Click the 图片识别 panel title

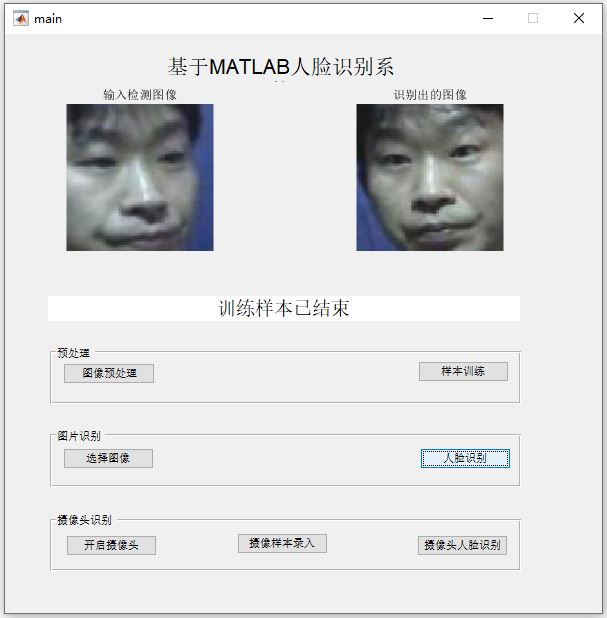pos(79,436)
